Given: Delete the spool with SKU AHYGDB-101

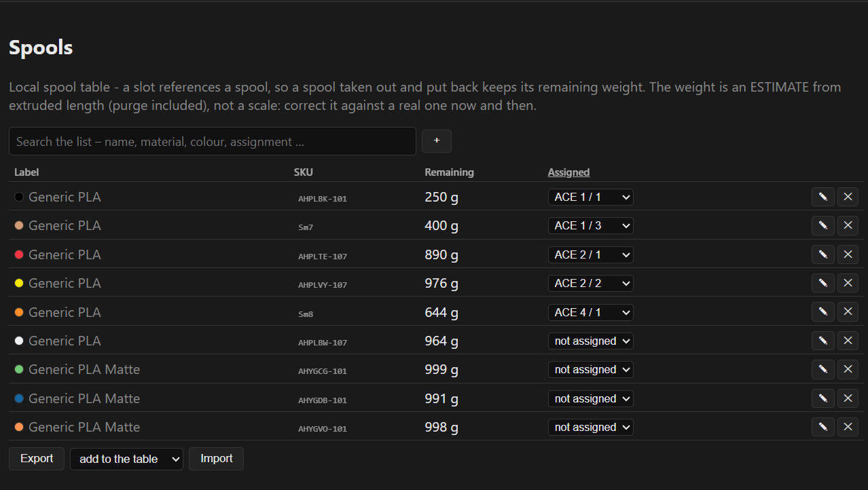Looking at the screenshot, I should [848, 398].
